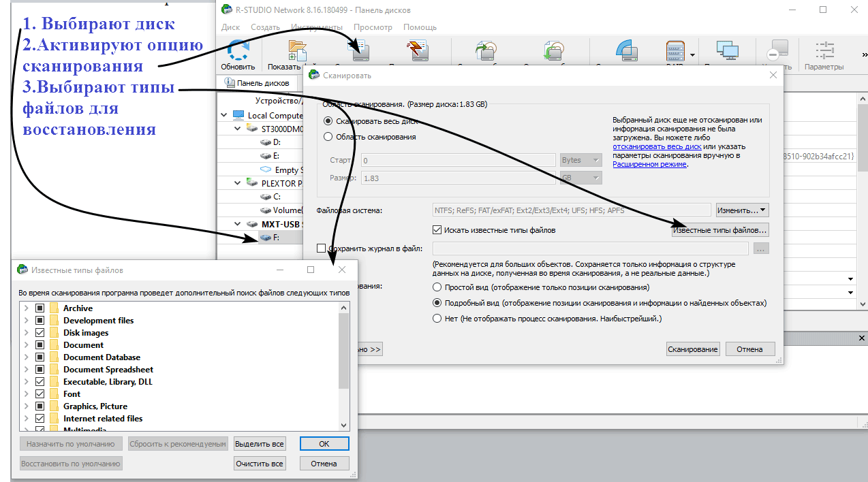Click the remote computer connection toolbar icon

(728, 50)
